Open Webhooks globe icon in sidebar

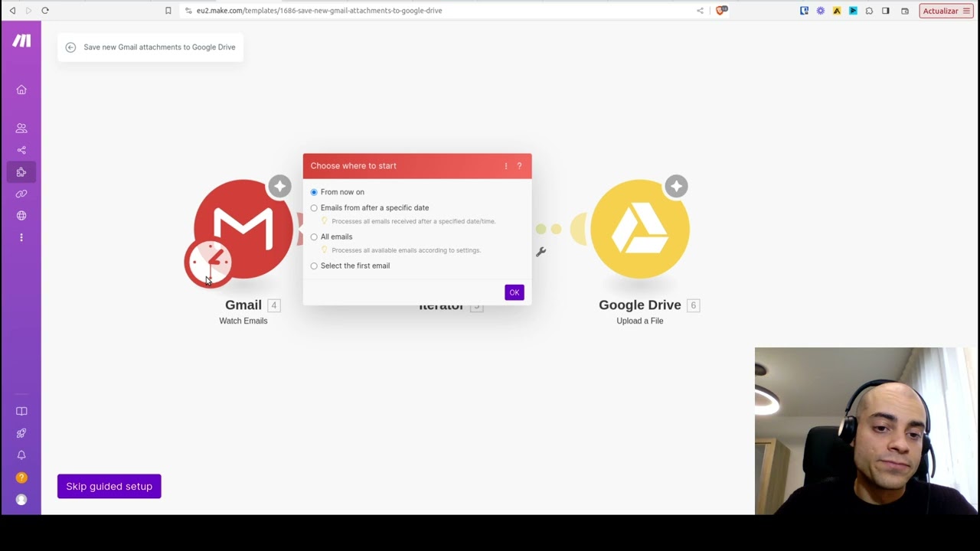click(x=21, y=216)
